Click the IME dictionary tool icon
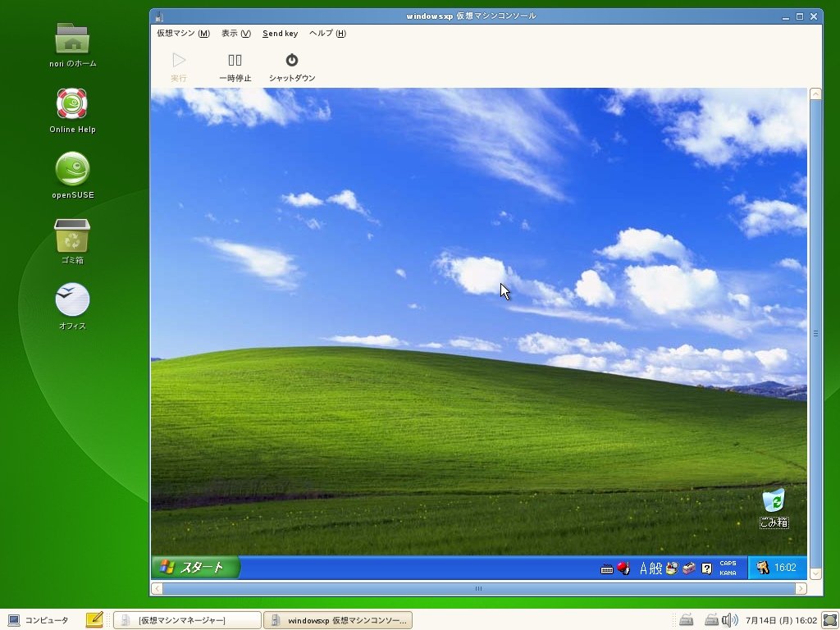The height and width of the screenshot is (630, 840). [672, 568]
